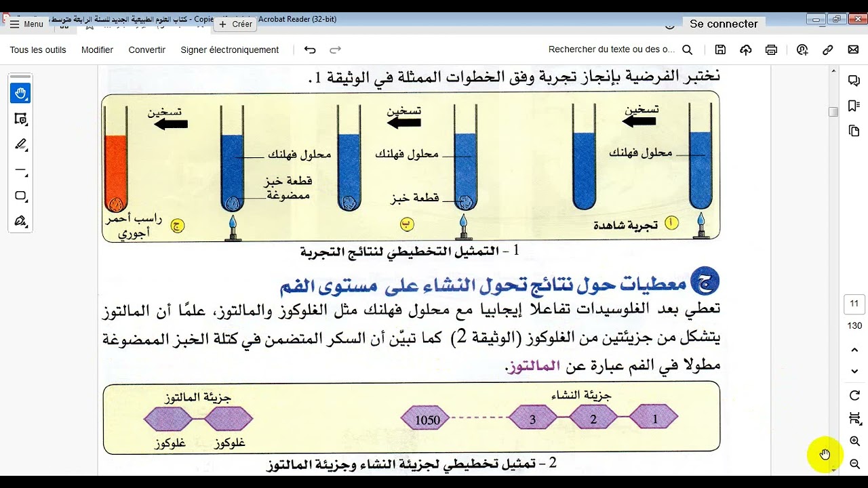Click the Créer new tab button

[235, 24]
